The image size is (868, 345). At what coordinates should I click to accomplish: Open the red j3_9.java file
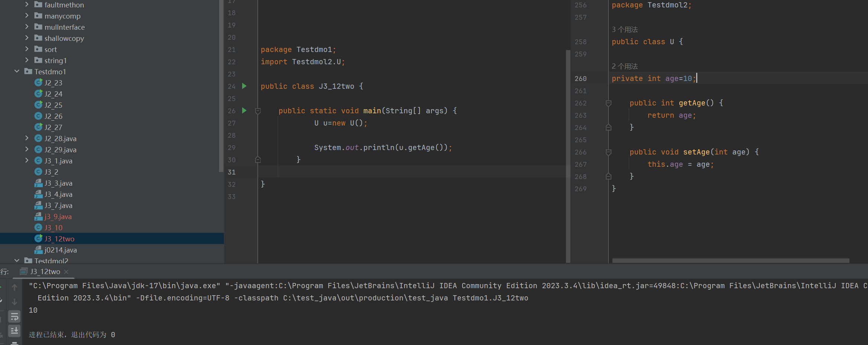pyautogui.click(x=58, y=217)
